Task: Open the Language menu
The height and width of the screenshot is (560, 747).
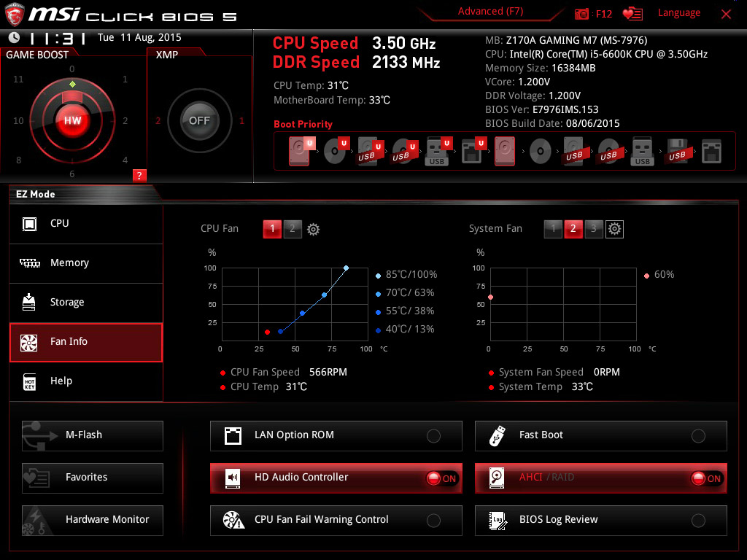Action: pyautogui.click(x=679, y=13)
